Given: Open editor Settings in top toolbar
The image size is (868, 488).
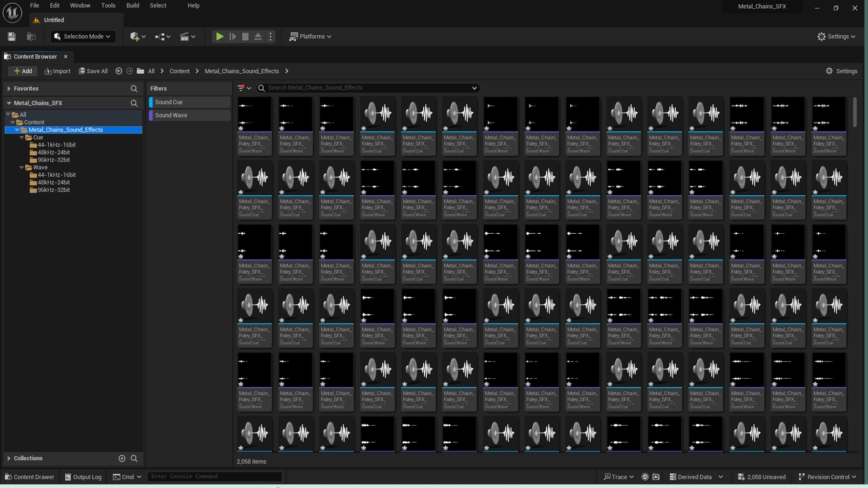Looking at the screenshot, I should coord(837,37).
